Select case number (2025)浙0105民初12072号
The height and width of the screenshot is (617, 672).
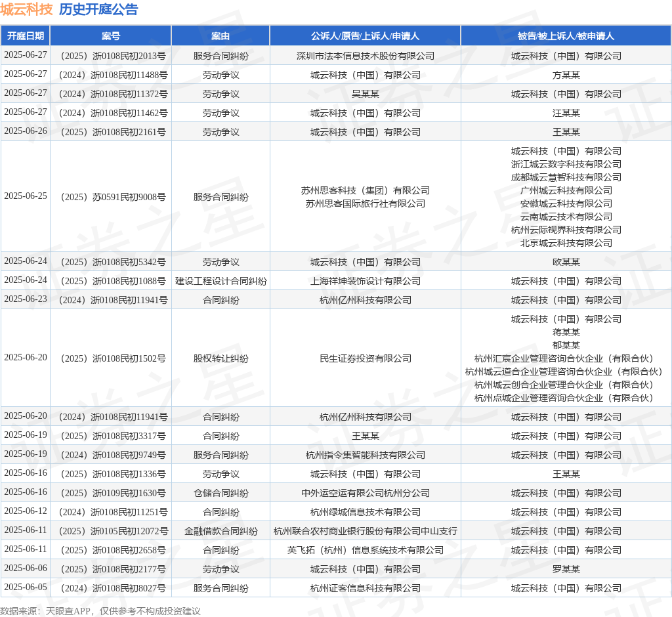pos(110,531)
